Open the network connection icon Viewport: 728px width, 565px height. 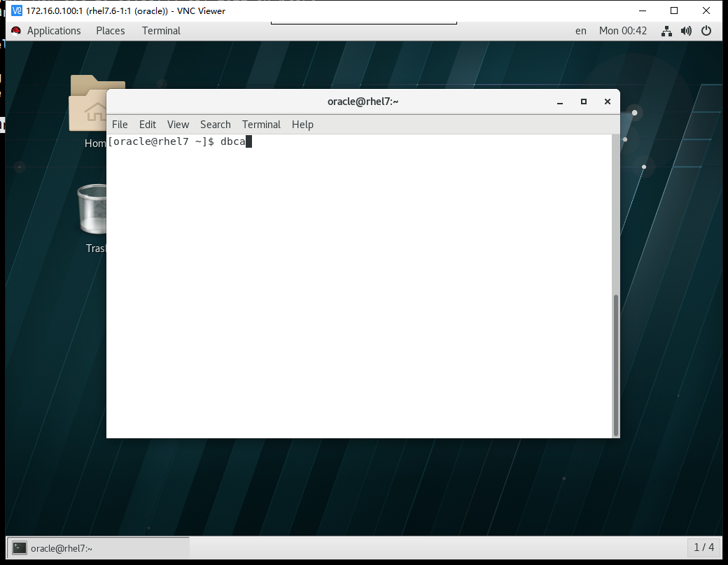pyautogui.click(x=666, y=31)
